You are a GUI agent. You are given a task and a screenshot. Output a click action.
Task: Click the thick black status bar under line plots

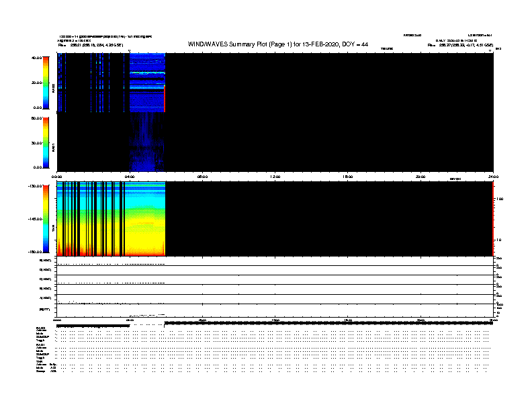click(x=328, y=323)
